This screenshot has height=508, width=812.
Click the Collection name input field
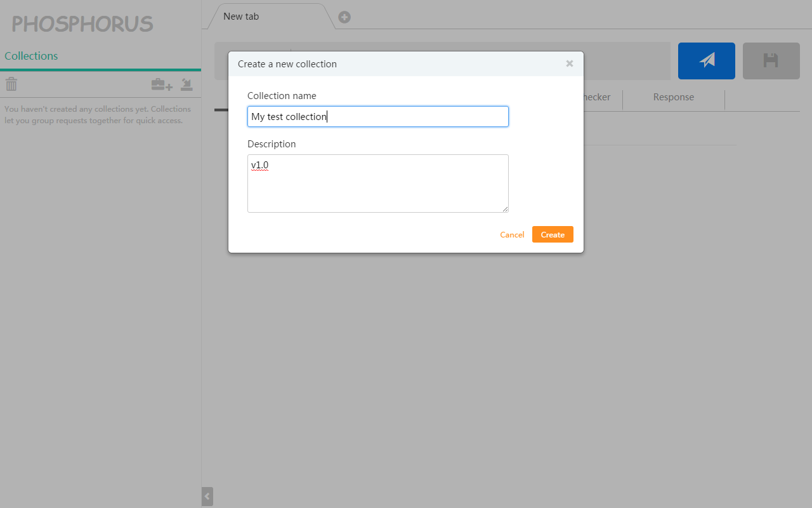[378, 116]
